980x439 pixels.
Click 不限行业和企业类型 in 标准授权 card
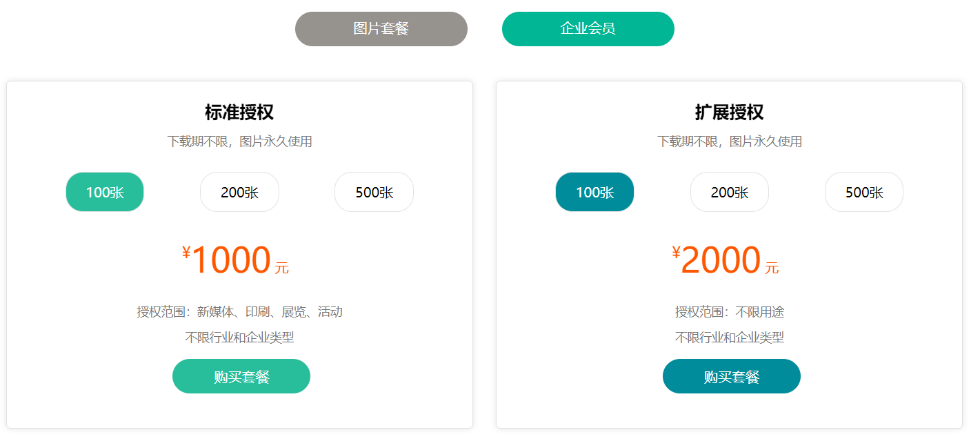click(x=239, y=338)
